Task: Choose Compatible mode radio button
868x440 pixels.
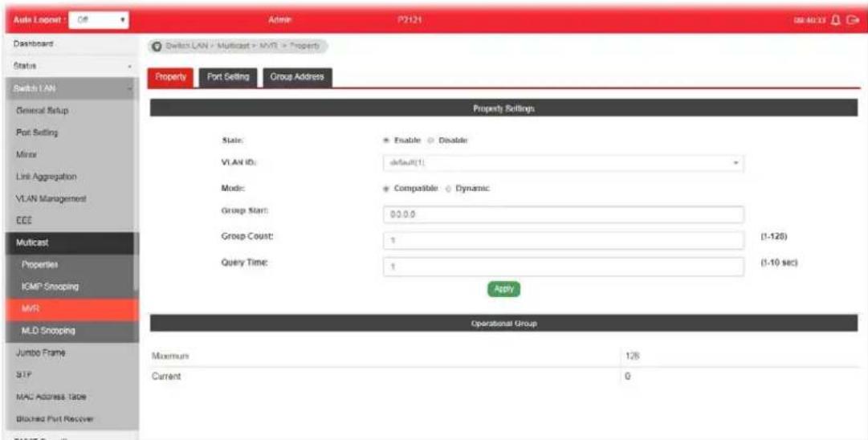Action: coord(385,188)
